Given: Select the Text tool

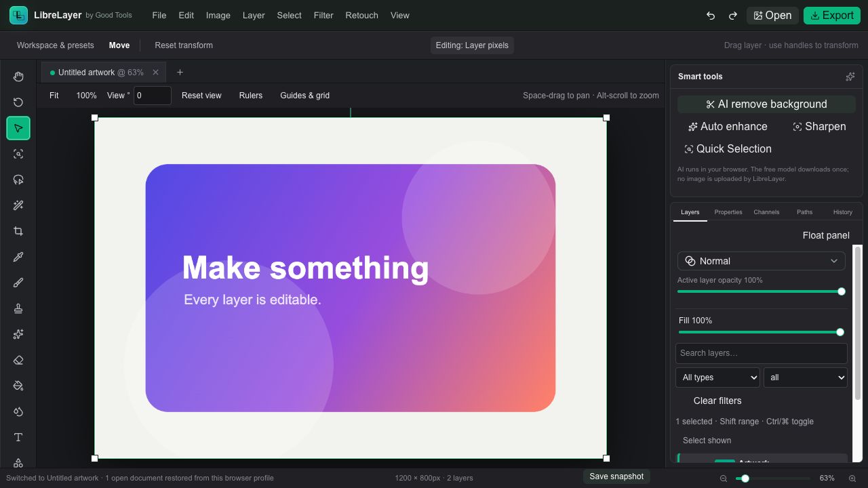Looking at the screenshot, I should point(18,437).
